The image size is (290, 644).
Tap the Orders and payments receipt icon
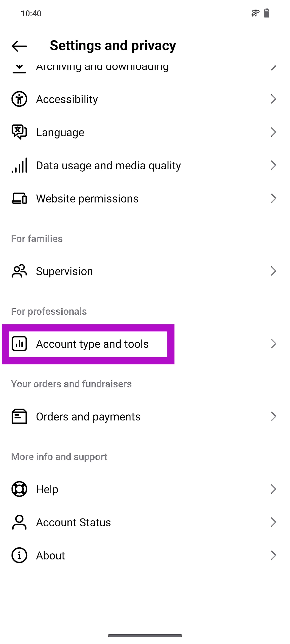point(19,416)
